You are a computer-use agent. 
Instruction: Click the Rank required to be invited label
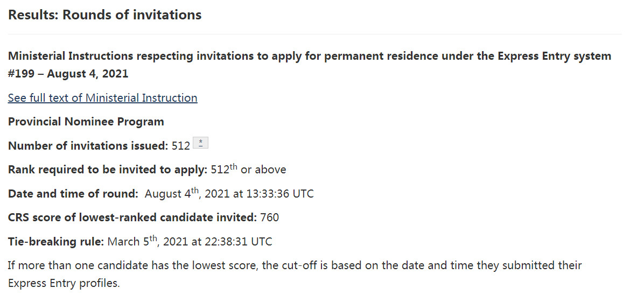(x=107, y=170)
